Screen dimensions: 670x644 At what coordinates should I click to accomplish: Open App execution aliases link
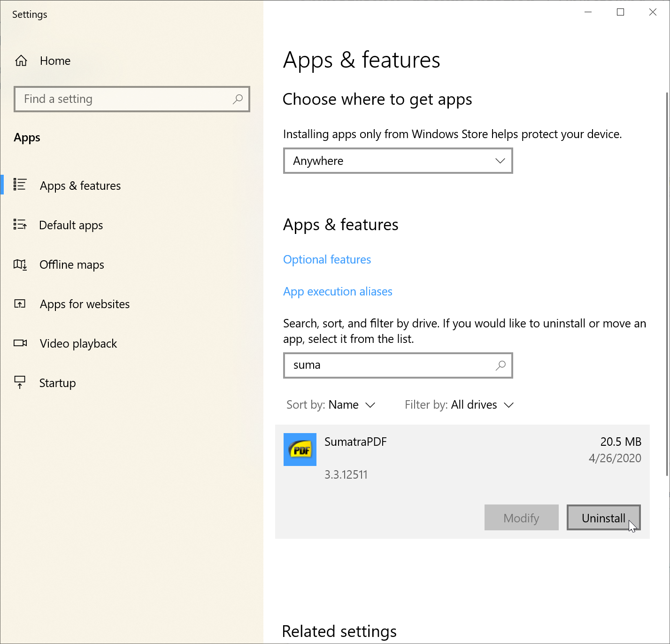pyautogui.click(x=338, y=292)
